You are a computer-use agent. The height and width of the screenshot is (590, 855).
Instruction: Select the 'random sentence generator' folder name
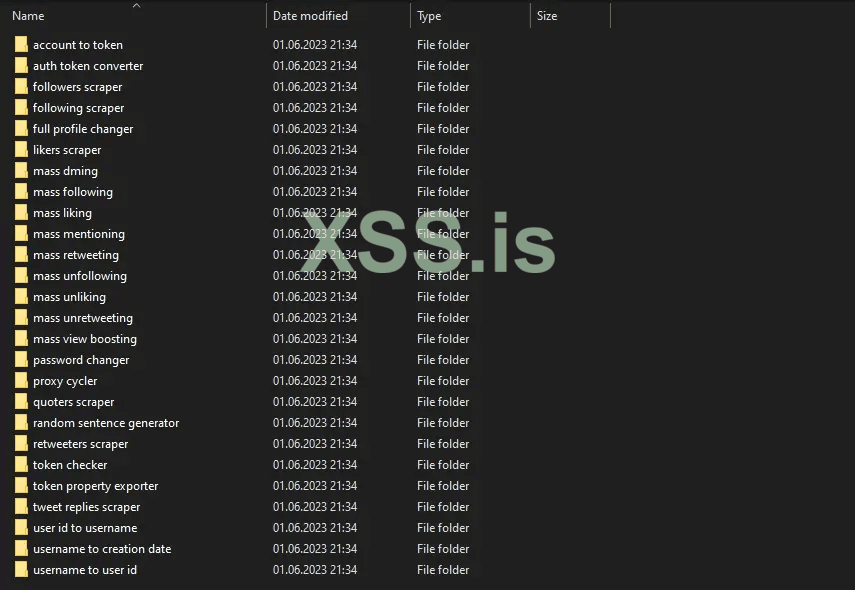[106, 423]
